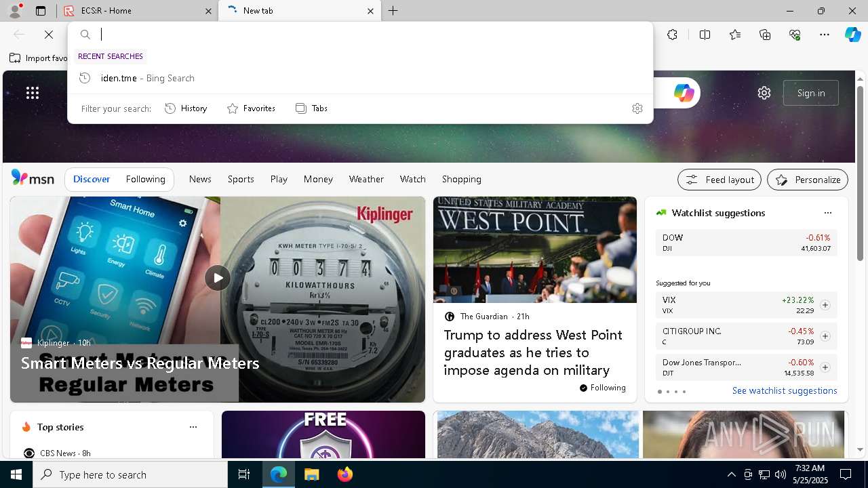Open the Top stories heading
The image size is (868, 488).
click(60, 427)
